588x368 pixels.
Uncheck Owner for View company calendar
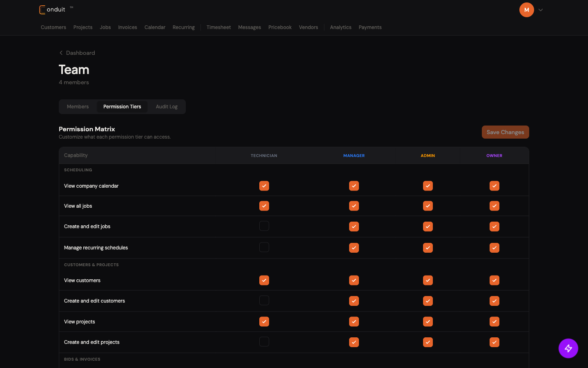coord(494,186)
